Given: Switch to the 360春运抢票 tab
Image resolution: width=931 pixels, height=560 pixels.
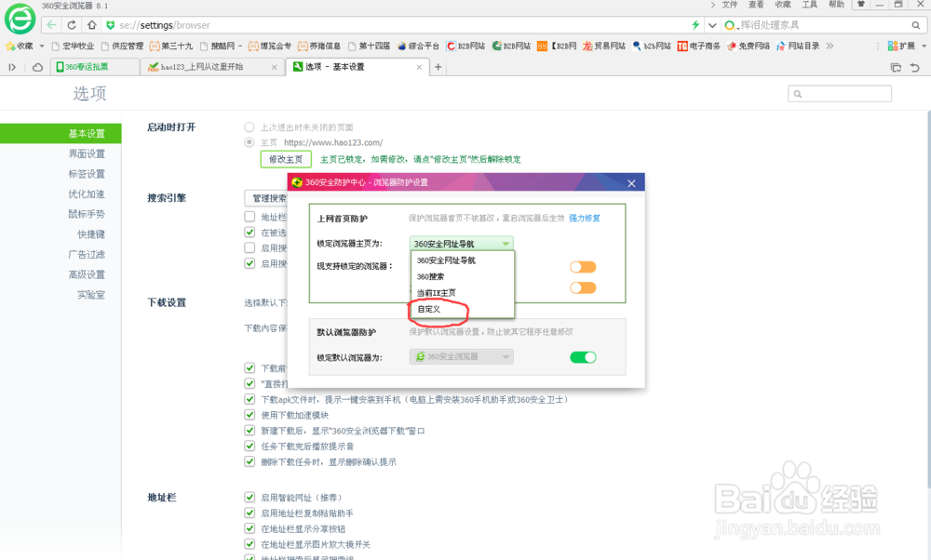Looking at the screenshot, I should [x=95, y=67].
